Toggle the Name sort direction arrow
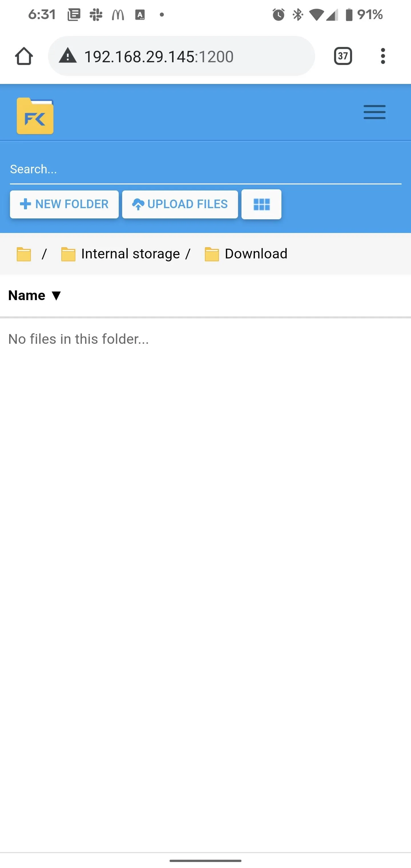This screenshot has height=868, width=411. (x=56, y=296)
